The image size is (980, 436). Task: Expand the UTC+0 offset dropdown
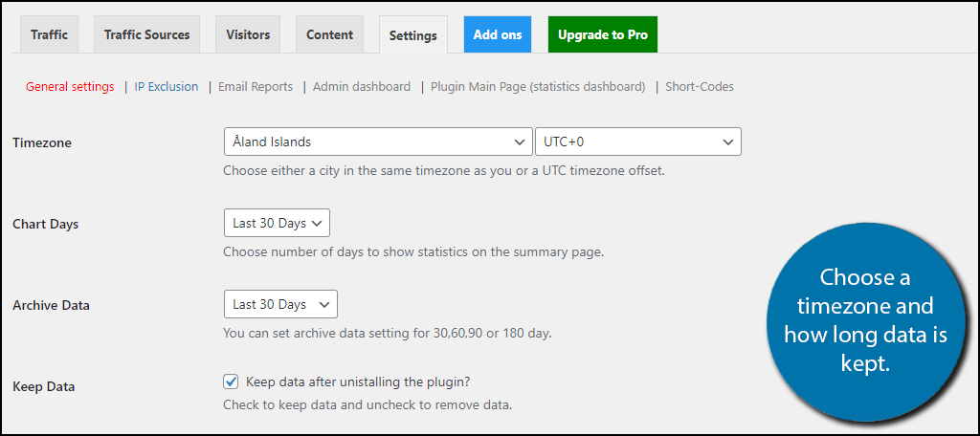pos(638,142)
